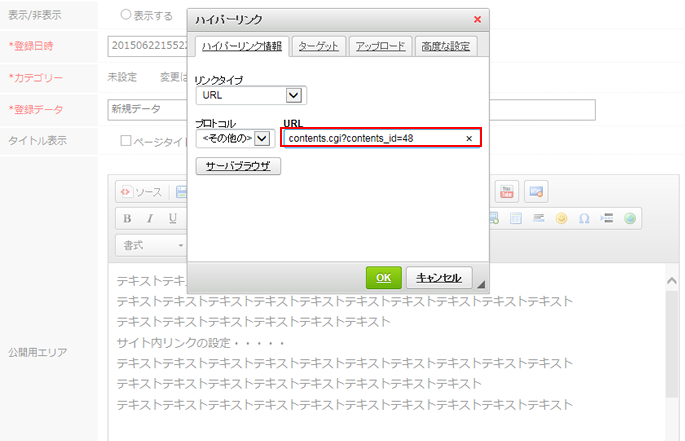Open the 書式 format dropdown
685x441 pixels.
pos(150,245)
